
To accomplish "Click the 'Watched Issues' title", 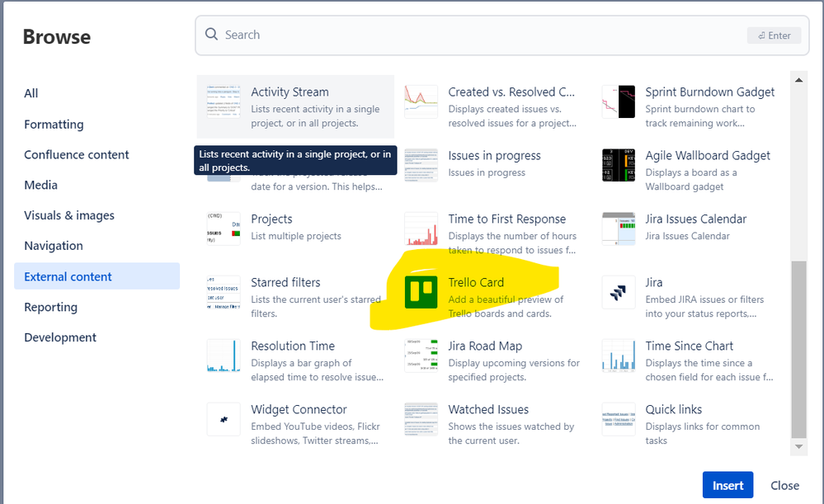I will tap(488, 410).
